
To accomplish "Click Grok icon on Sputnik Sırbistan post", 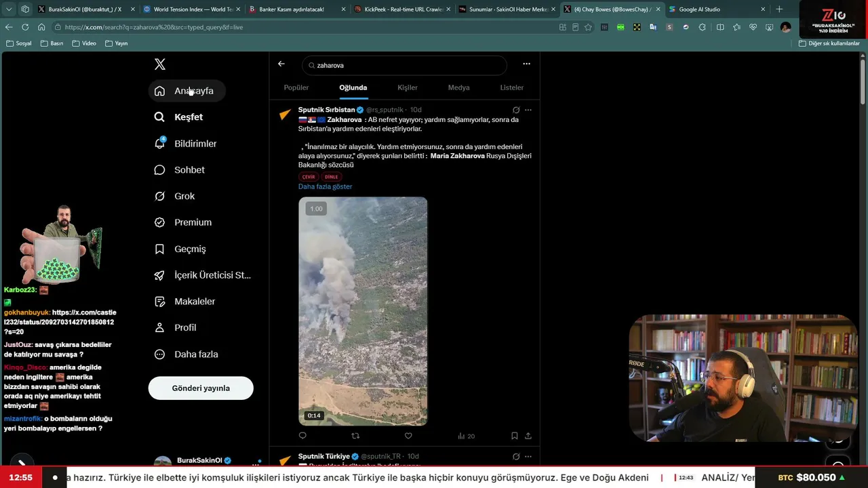I will (x=516, y=110).
